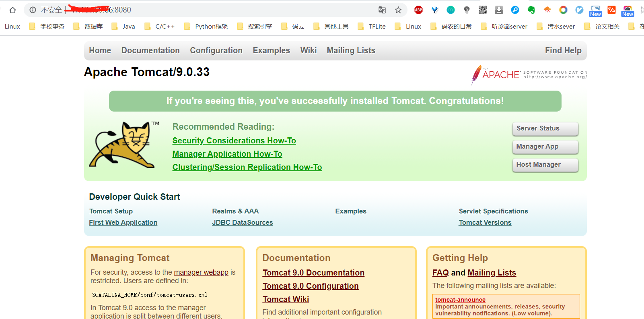
Task: Click the Host Manager button
Action: pyautogui.click(x=545, y=165)
